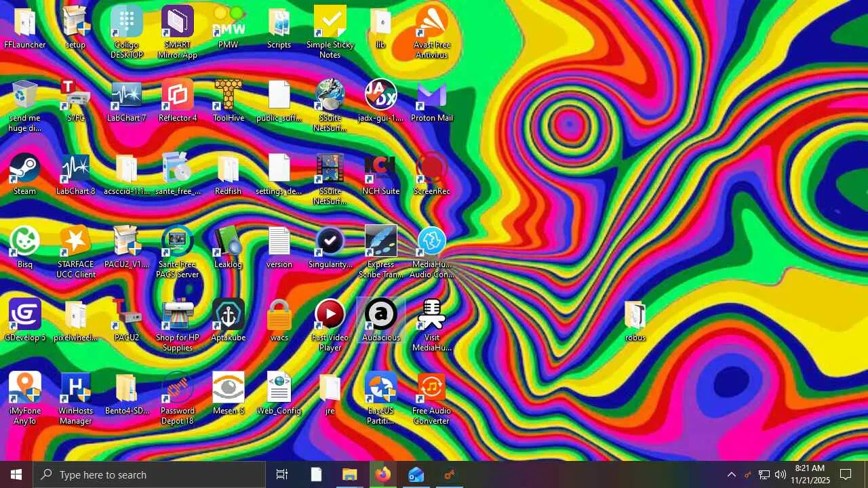Viewport: 868px width, 488px height.
Task: Open Fast Video Player shortcut
Action: (x=330, y=326)
